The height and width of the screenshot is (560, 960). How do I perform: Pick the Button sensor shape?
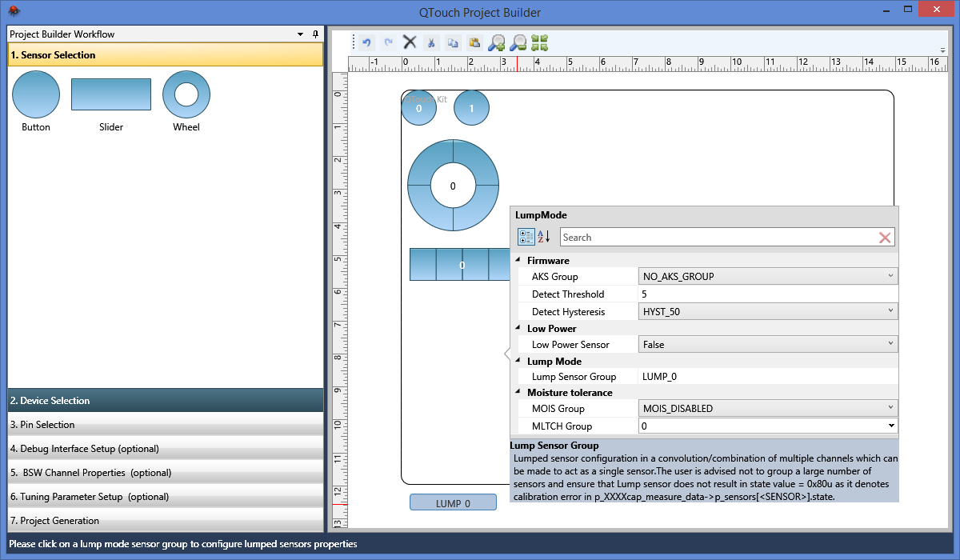[x=36, y=94]
